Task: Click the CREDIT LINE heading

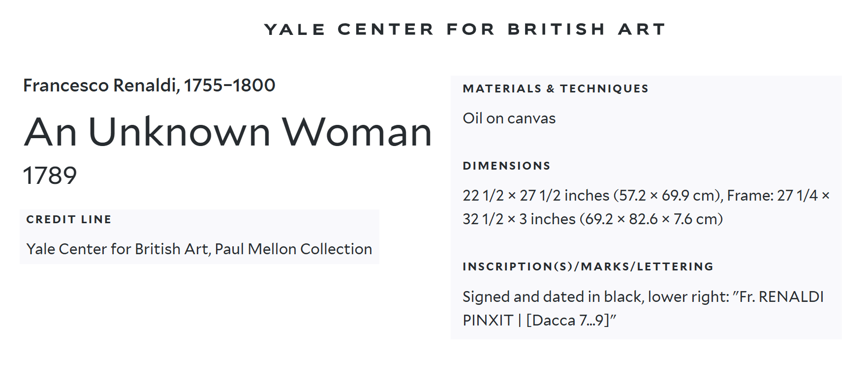Action: (x=69, y=220)
